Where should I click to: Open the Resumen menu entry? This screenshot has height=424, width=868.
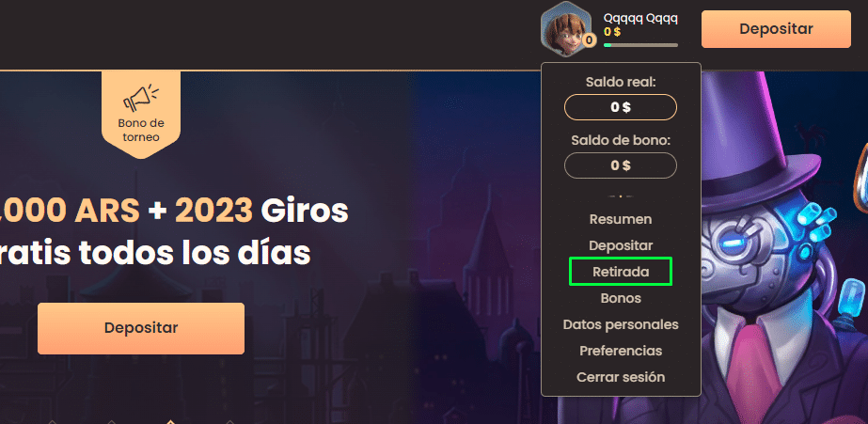[x=621, y=219]
